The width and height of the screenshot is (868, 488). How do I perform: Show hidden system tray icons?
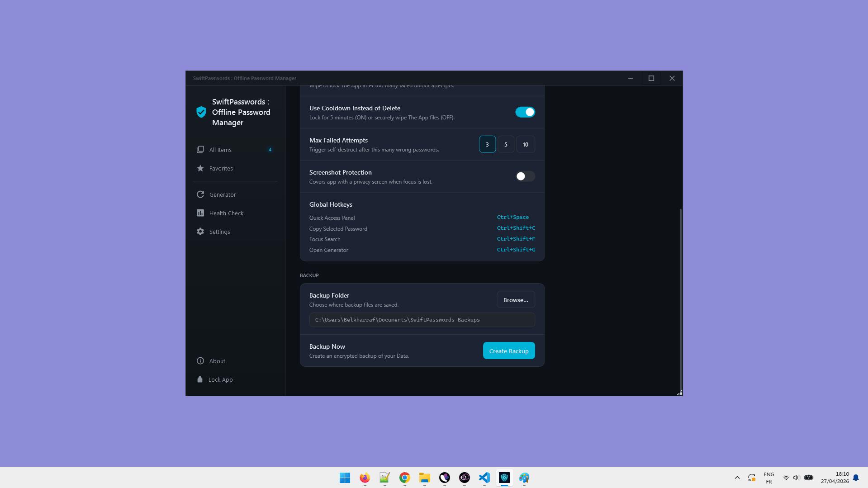(737, 478)
